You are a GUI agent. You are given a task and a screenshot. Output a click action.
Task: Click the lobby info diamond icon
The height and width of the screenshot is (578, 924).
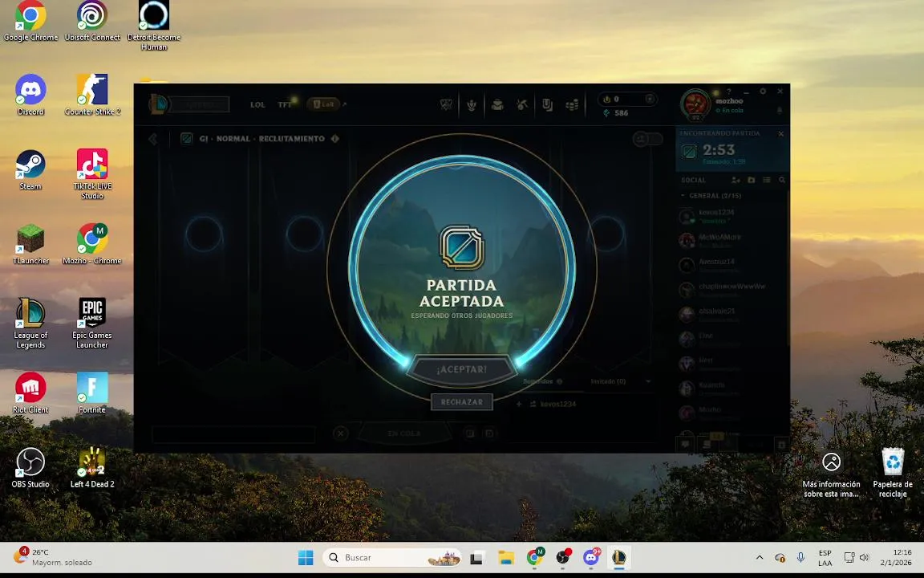pyautogui.click(x=335, y=139)
